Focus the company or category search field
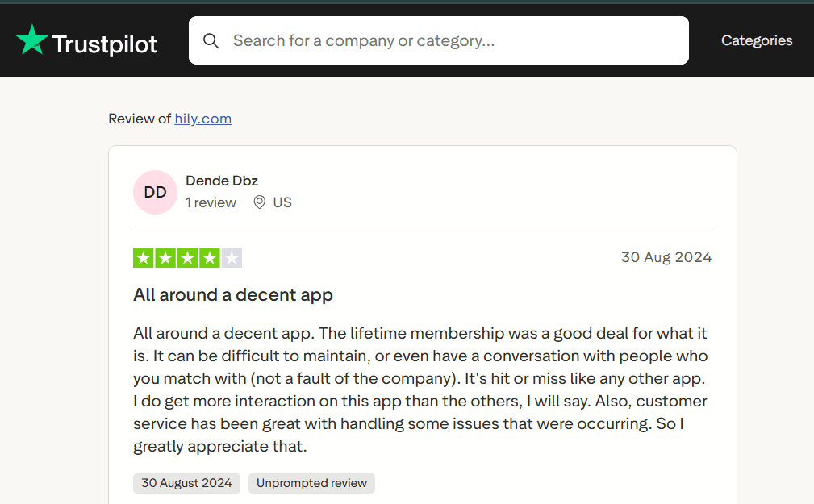This screenshot has width=814, height=504. 452,40
